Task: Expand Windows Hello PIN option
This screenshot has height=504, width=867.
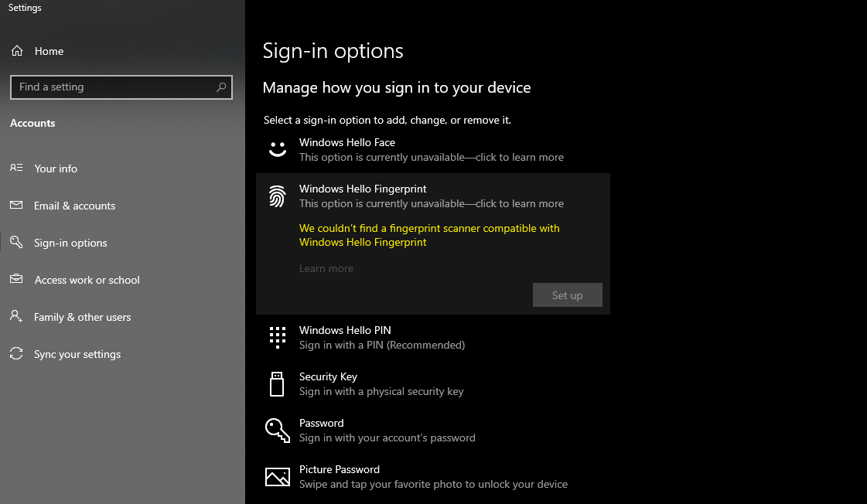Action: pyautogui.click(x=433, y=338)
